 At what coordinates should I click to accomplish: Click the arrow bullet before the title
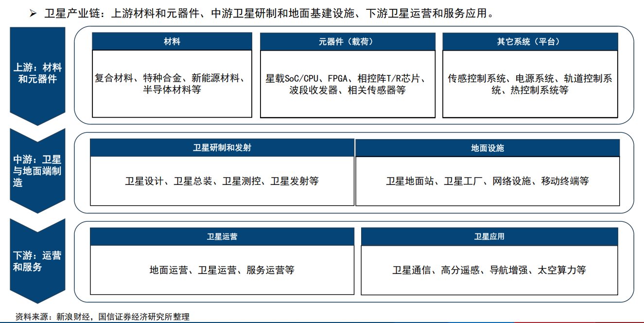(x=33, y=14)
